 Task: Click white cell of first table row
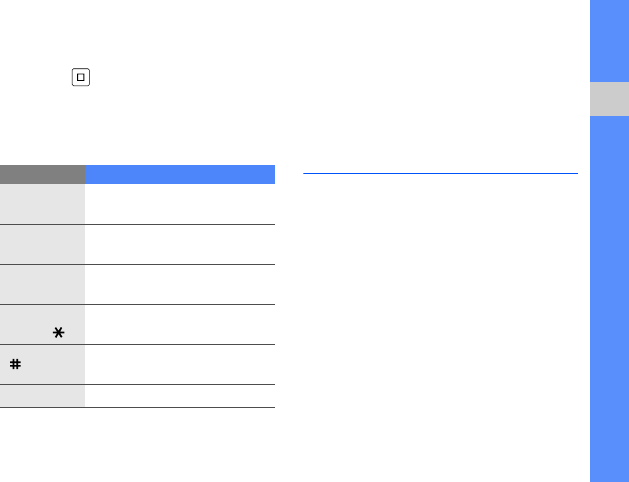(x=180, y=204)
